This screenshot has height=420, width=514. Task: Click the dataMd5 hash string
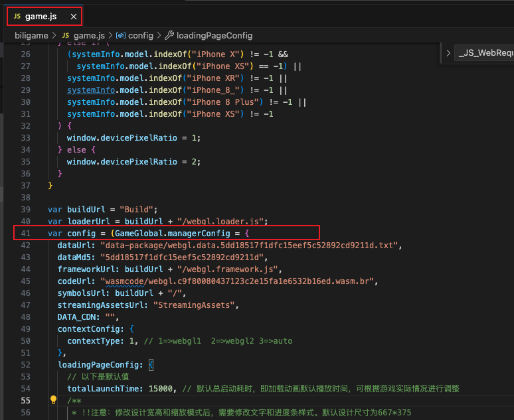pos(184,257)
